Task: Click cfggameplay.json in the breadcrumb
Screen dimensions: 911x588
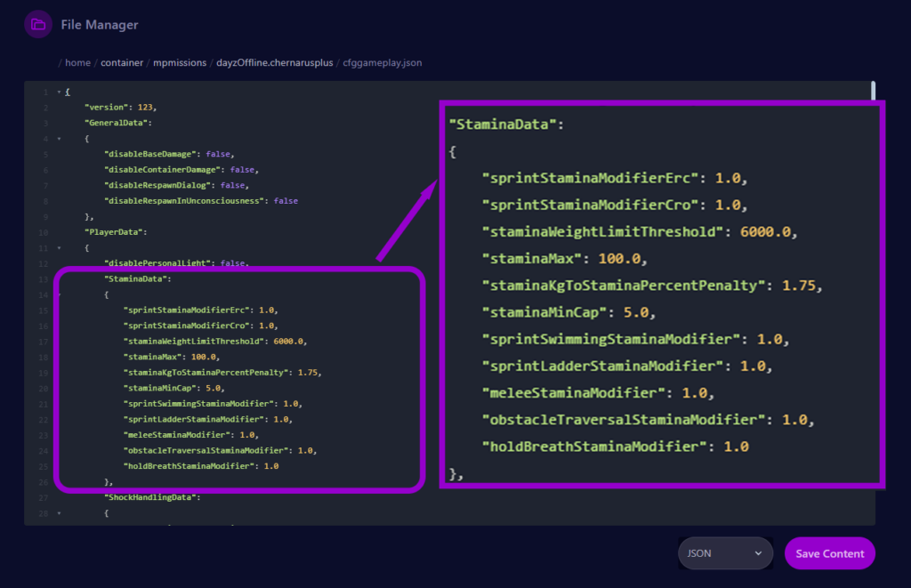Action: 384,63
